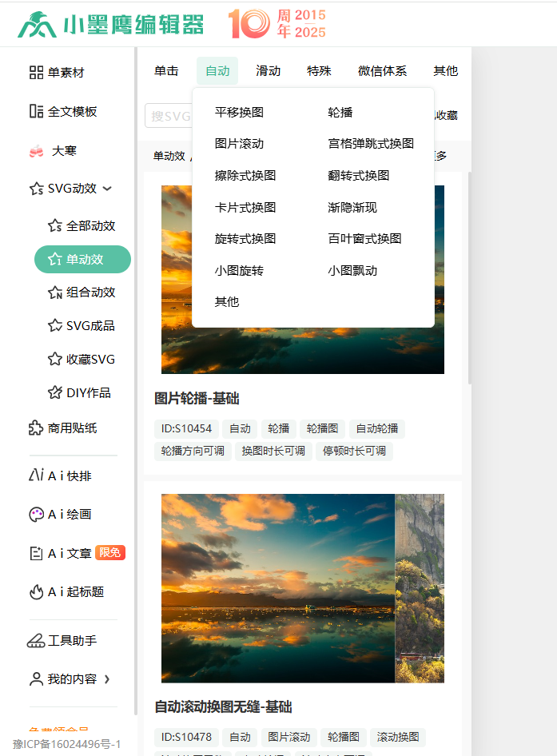Click the 工具助手 toolbox icon

pos(36,641)
